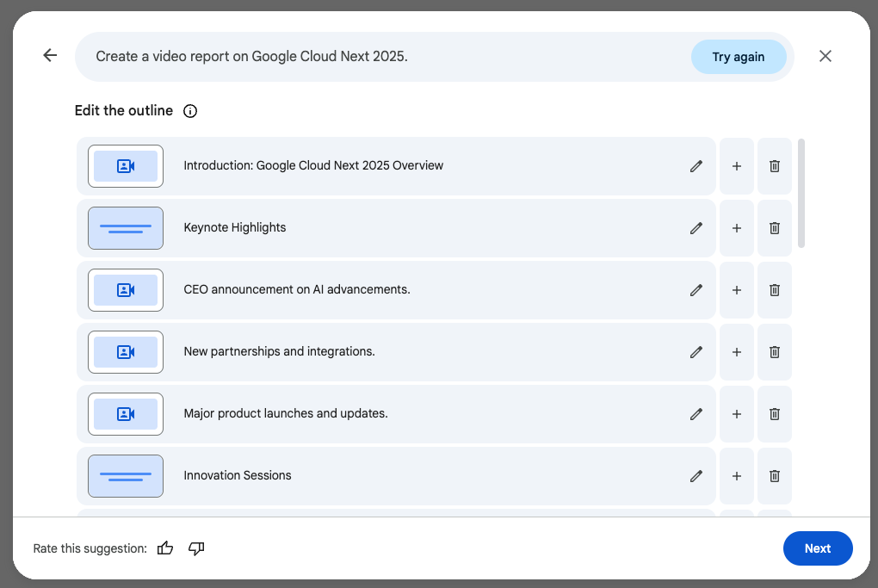Click the back arrow icon
878x588 pixels.
pos(50,56)
